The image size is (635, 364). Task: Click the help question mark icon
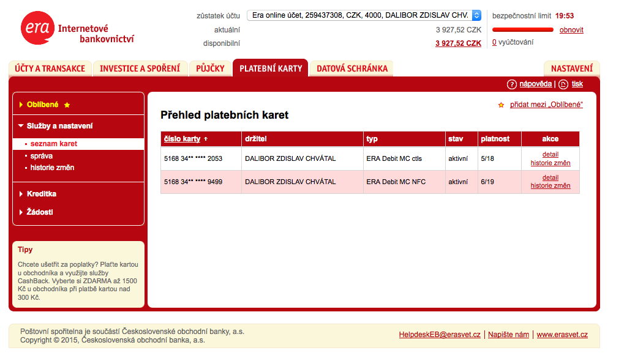[511, 84]
